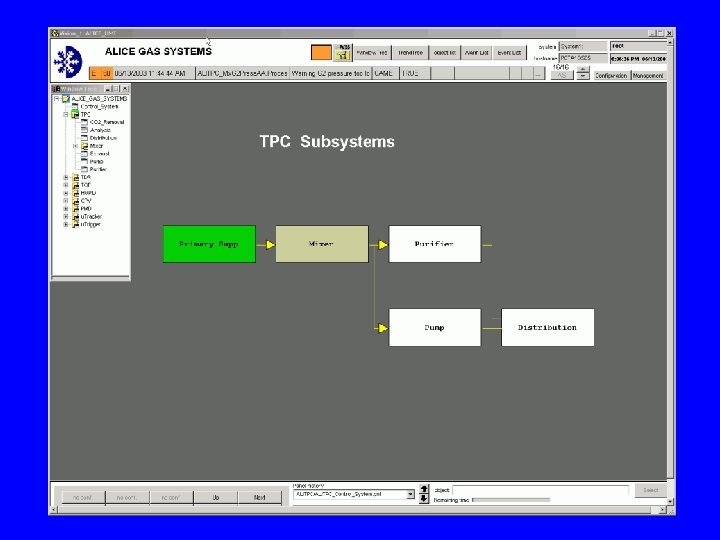Collapse the ALICE_GAS_SYSTEMS root node
Image resolution: width=720 pixels, height=540 pixels.
(56, 99)
